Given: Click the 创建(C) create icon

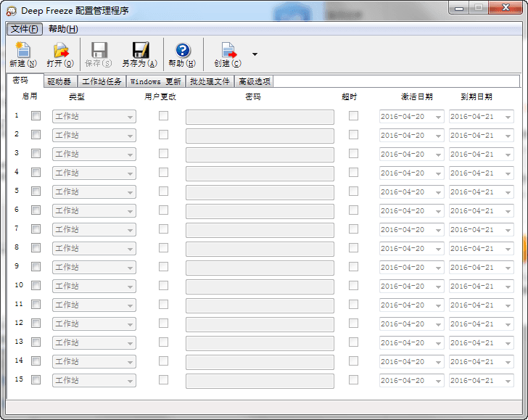Looking at the screenshot, I should (x=228, y=54).
